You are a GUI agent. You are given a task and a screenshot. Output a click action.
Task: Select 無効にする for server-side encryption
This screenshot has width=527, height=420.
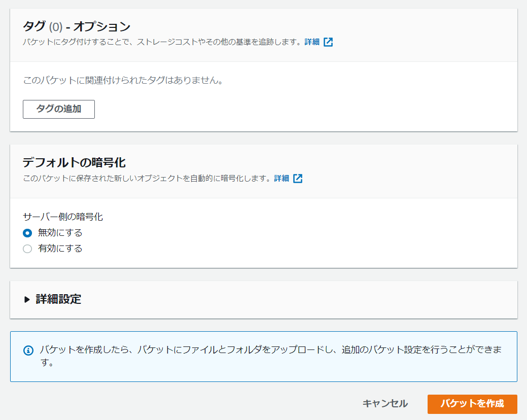tap(27, 233)
